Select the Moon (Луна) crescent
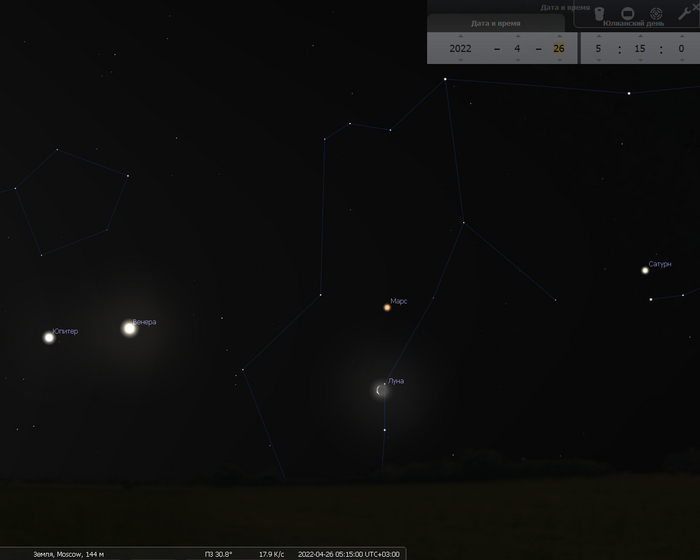The width and height of the screenshot is (700, 560). click(x=381, y=390)
